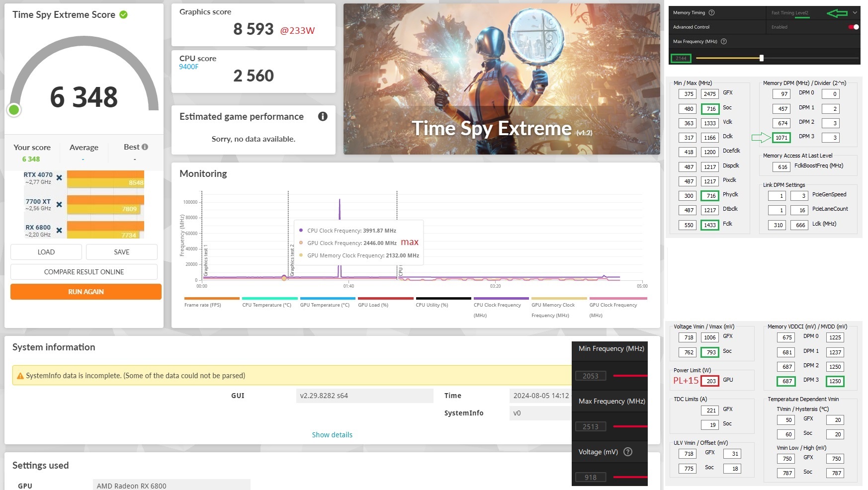Click the Voltage 918 value box

(x=591, y=477)
